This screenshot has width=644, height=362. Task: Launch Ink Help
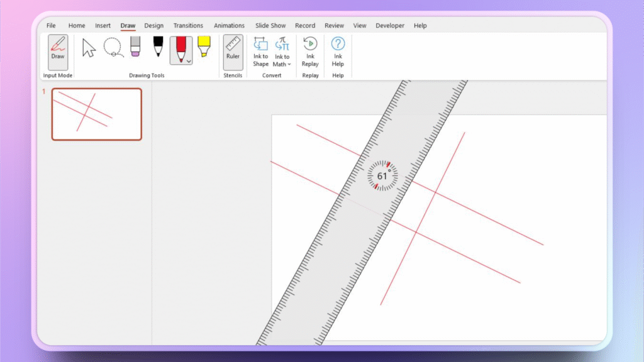pyautogui.click(x=338, y=52)
